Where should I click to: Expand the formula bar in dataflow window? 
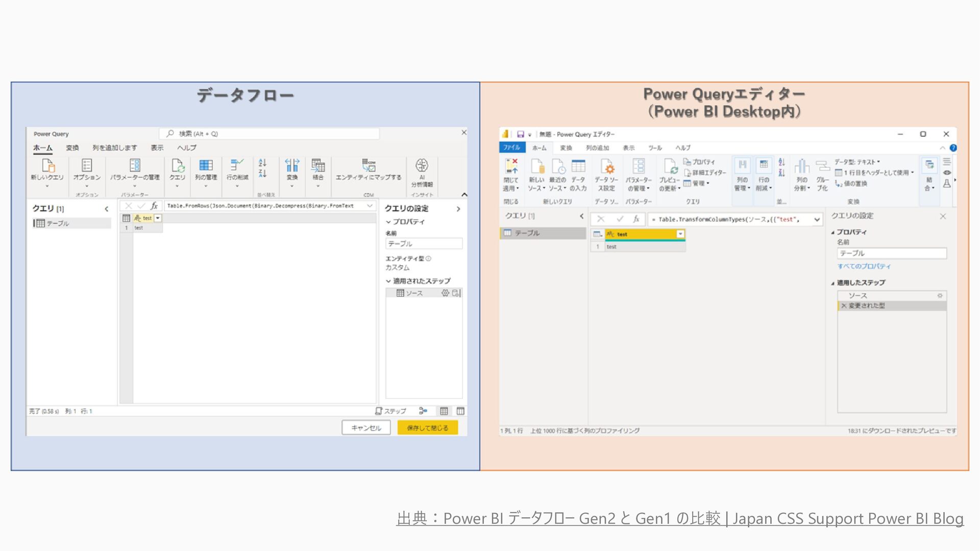[370, 206]
